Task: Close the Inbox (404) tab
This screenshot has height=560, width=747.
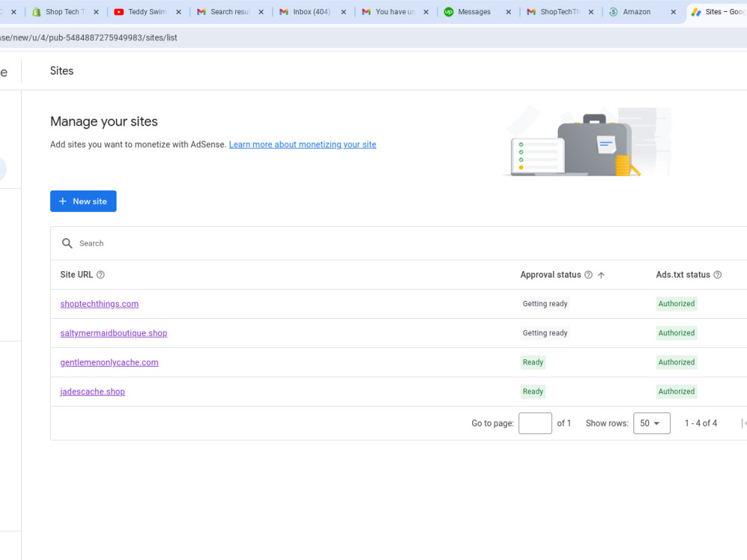Action: coord(344,12)
